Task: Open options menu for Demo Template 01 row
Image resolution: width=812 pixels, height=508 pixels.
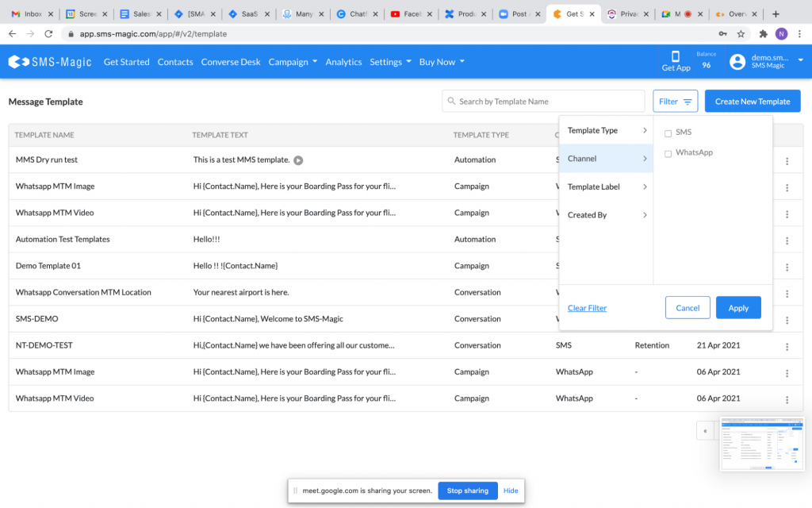Action: pyautogui.click(x=787, y=267)
